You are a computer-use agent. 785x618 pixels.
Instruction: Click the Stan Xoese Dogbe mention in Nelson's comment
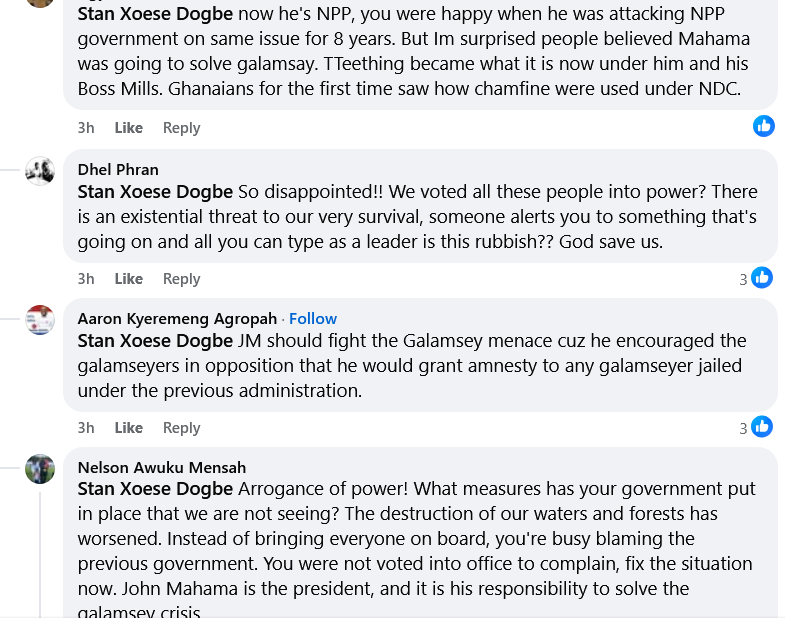tap(155, 490)
